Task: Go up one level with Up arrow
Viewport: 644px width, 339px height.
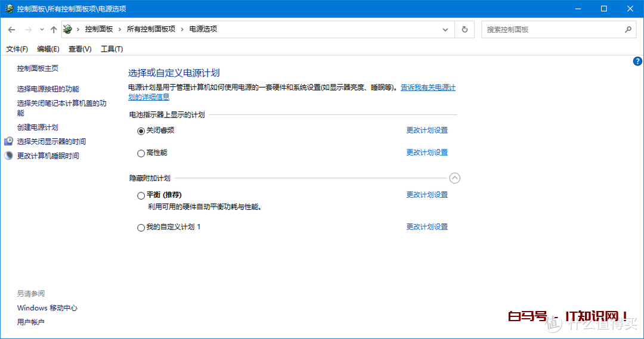Action: point(54,30)
